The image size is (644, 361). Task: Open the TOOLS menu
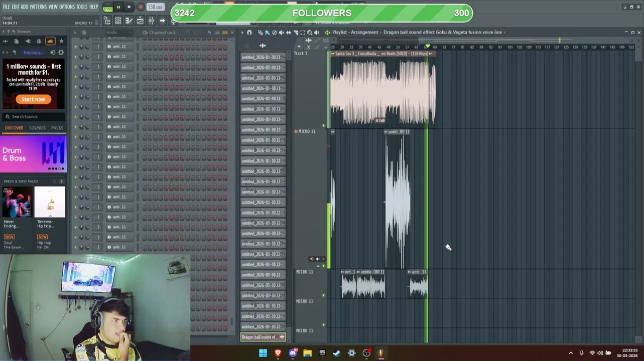click(82, 7)
